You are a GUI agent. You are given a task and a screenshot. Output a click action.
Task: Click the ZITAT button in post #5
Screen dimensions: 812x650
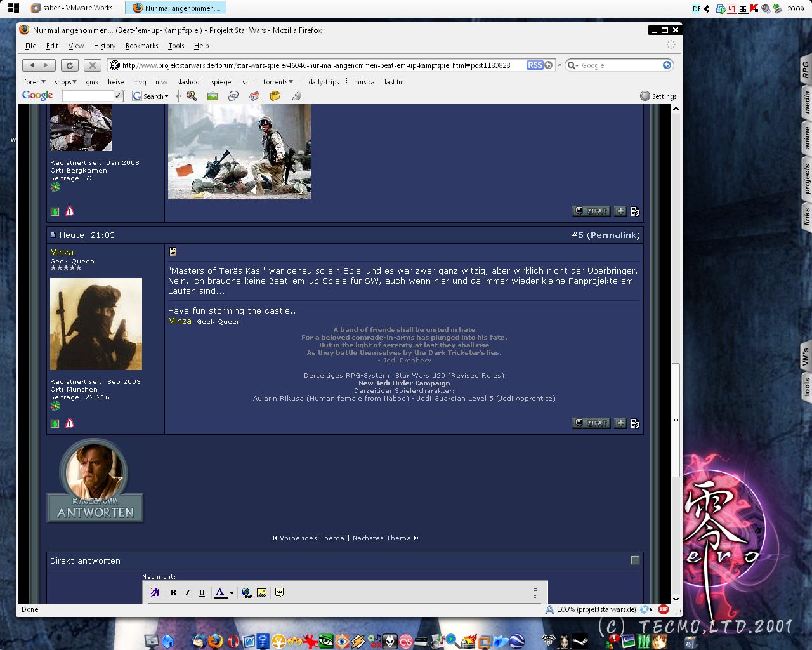(591, 423)
